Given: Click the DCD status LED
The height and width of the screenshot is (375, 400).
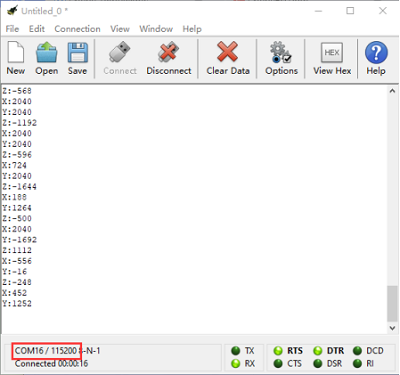Looking at the screenshot, I should point(357,351).
